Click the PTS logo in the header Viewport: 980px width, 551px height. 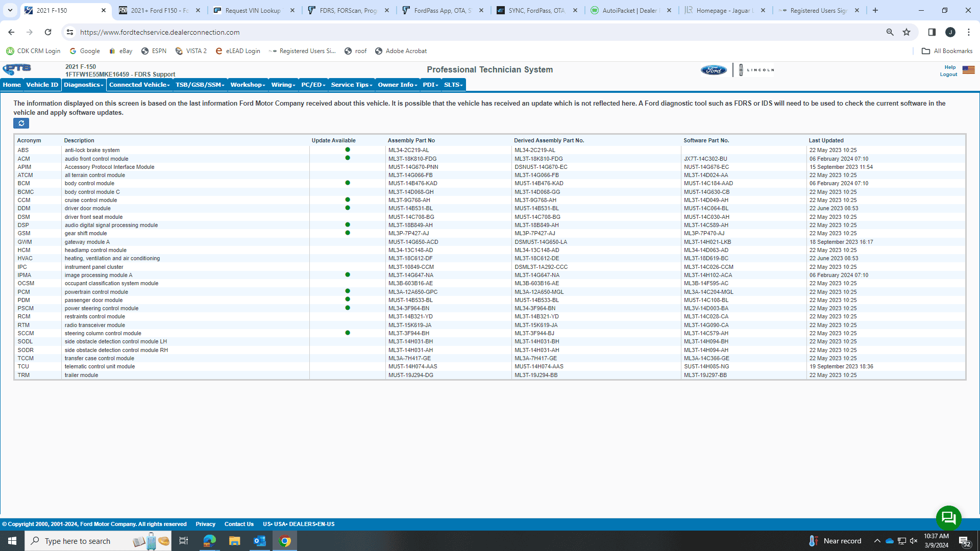[17, 69]
